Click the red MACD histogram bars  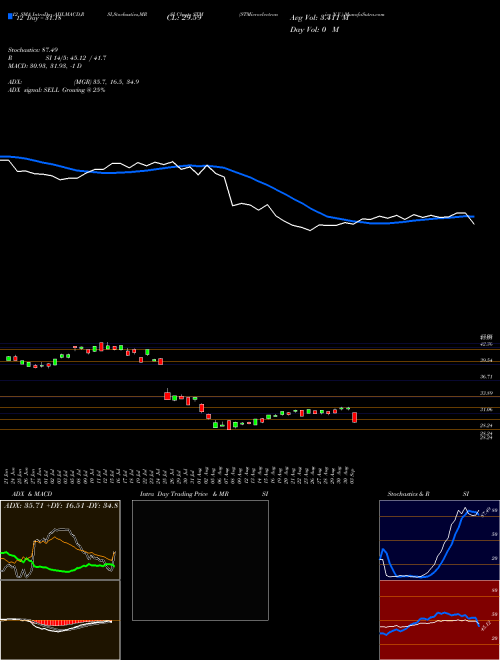tap(59, 623)
